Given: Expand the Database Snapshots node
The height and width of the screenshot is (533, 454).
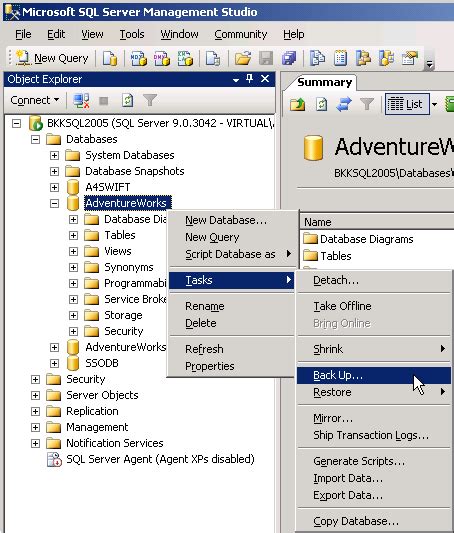Looking at the screenshot, I should tap(54, 171).
